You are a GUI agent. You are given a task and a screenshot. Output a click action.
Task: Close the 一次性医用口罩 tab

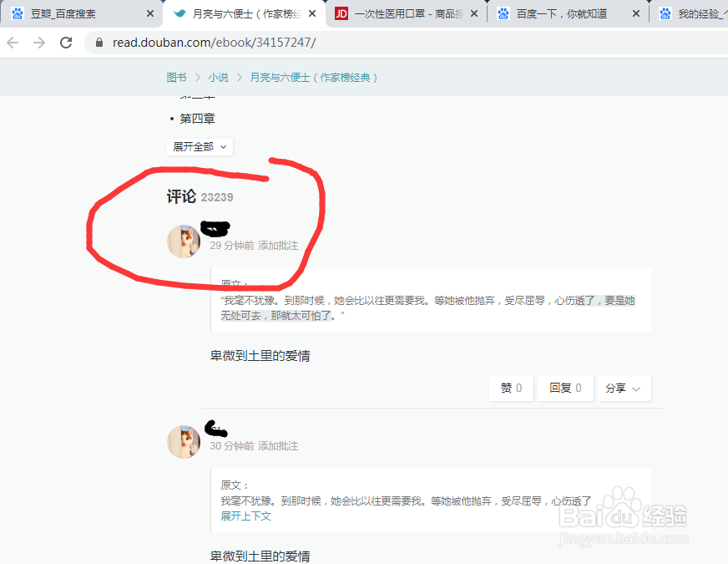pos(474,14)
